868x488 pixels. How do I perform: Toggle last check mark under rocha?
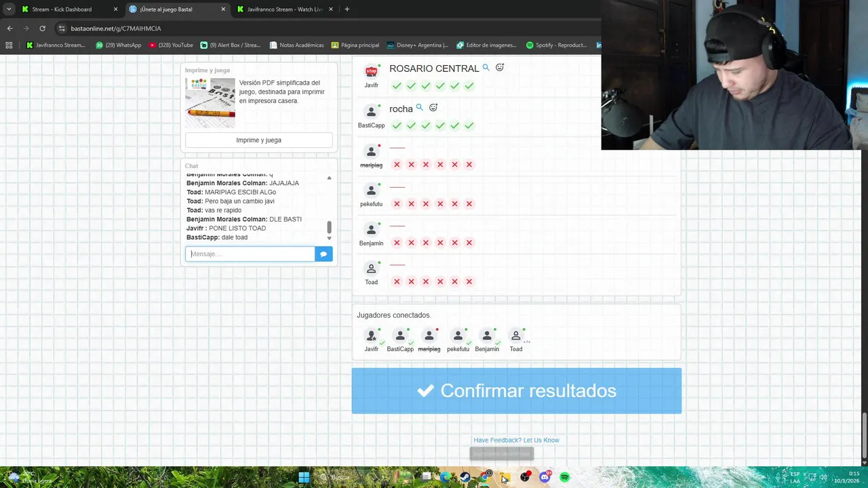coord(469,125)
